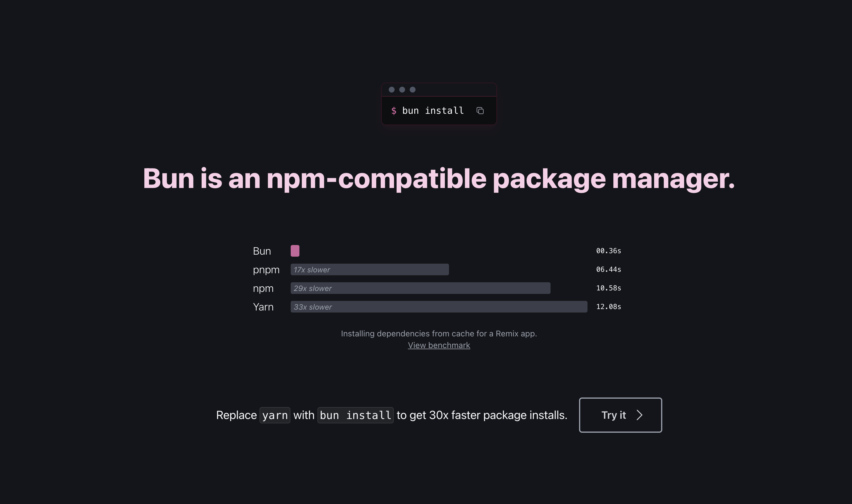Click the middle dot in terminal header
The width and height of the screenshot is (852, 504).
click(x=402, y=90)
